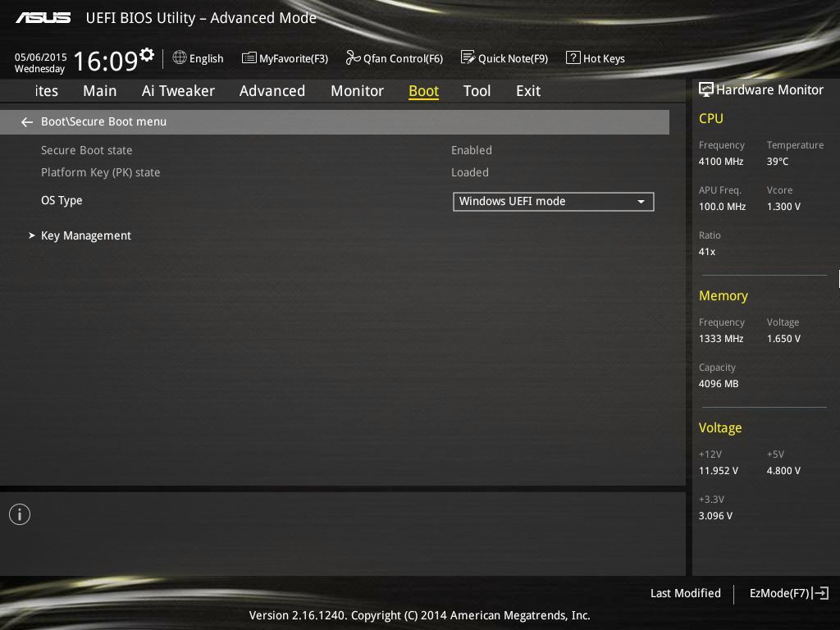The image size is (840, 630).
Task: Open MyFavorite(F3) list icon
Action: point(249,58)
